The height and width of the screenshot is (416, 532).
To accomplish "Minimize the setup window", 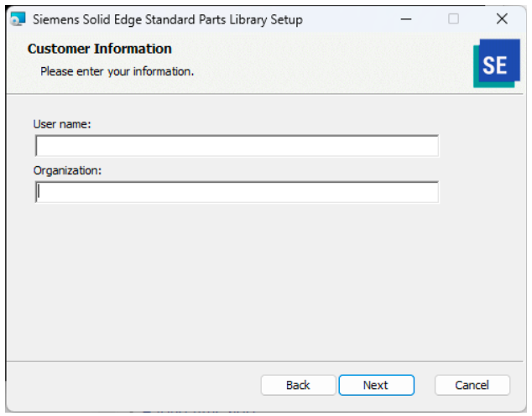I will [x=406, y=19].
